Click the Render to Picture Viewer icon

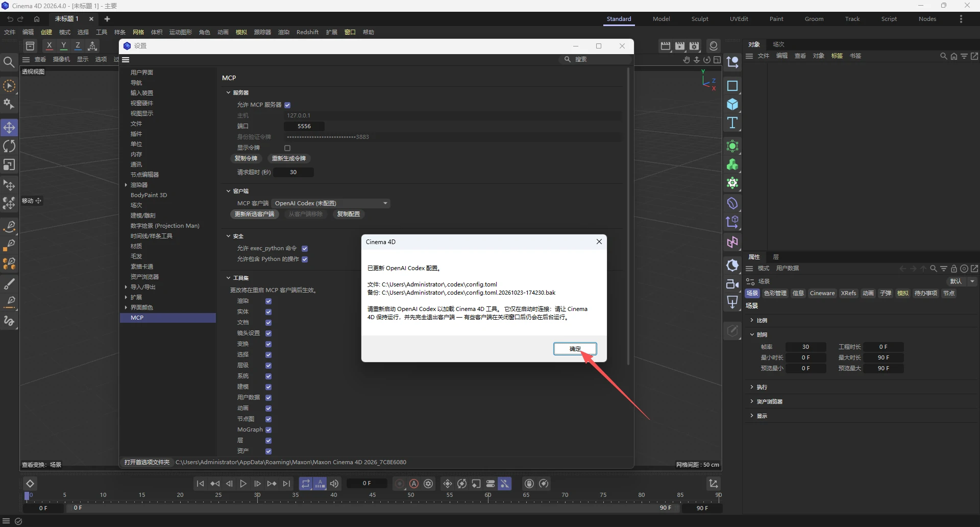coord(680,46)
